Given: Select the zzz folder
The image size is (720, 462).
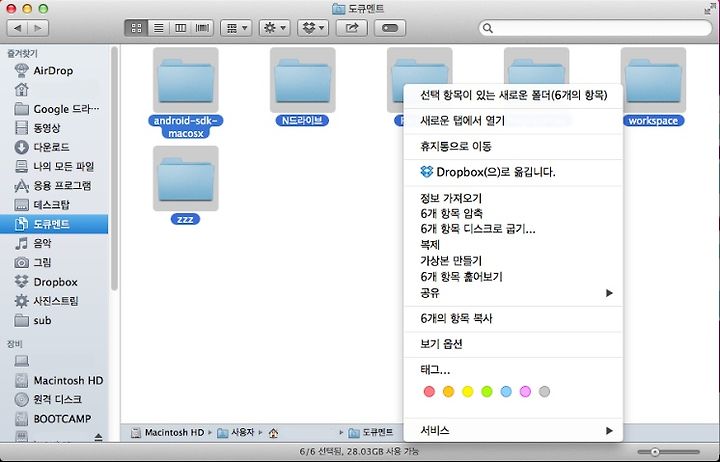Looking at the screenshot, I should pos(186,179).
